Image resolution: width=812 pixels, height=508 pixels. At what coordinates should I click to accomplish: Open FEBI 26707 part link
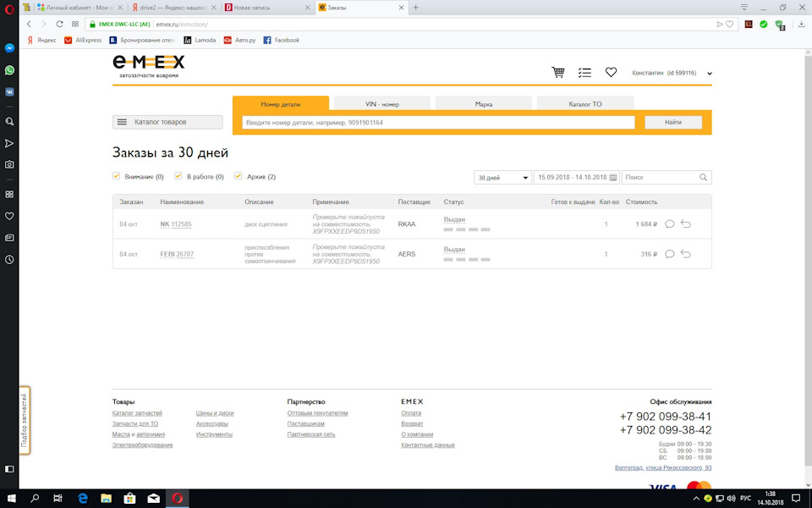click(x=177, y=254)
